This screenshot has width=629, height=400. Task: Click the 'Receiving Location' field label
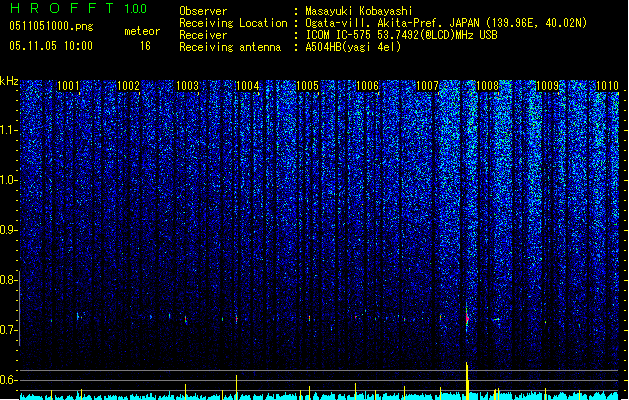[233, 23]
